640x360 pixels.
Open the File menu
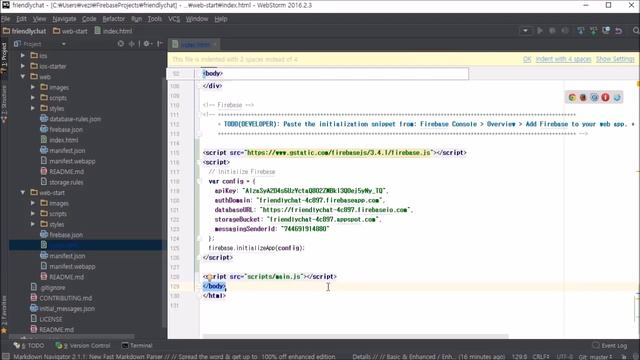6,19
